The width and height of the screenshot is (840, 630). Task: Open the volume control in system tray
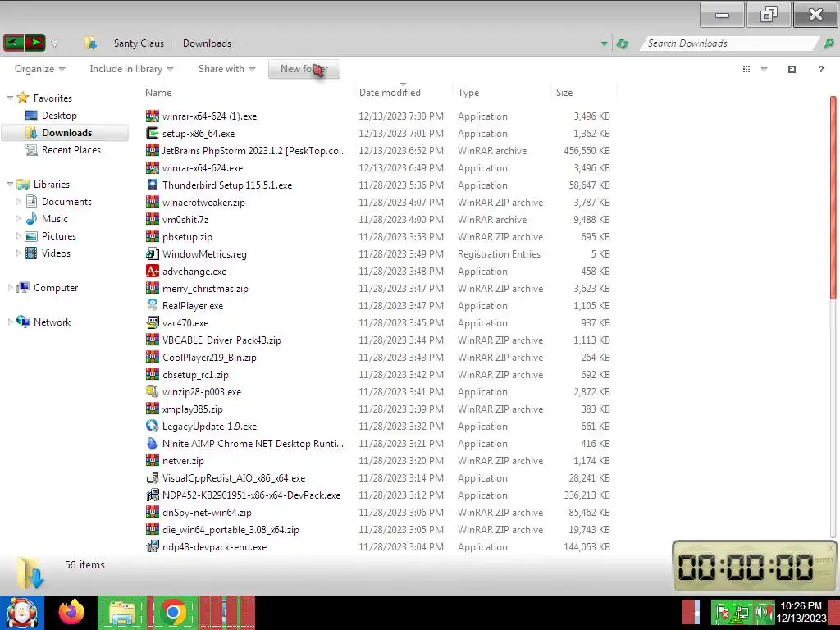pos(764,612)
